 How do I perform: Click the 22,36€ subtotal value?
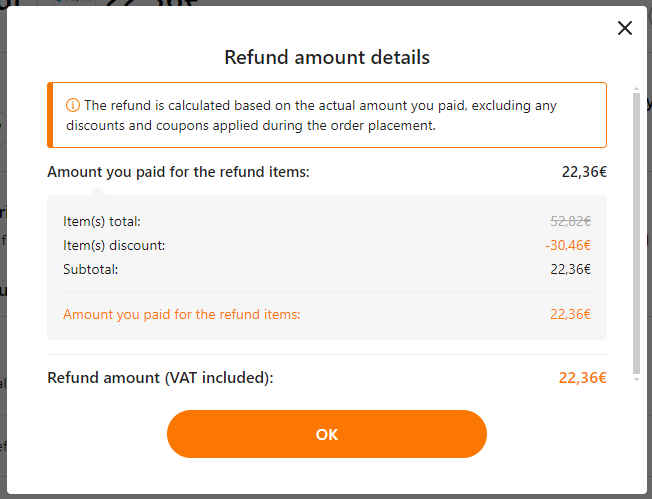tap(570, 269)
